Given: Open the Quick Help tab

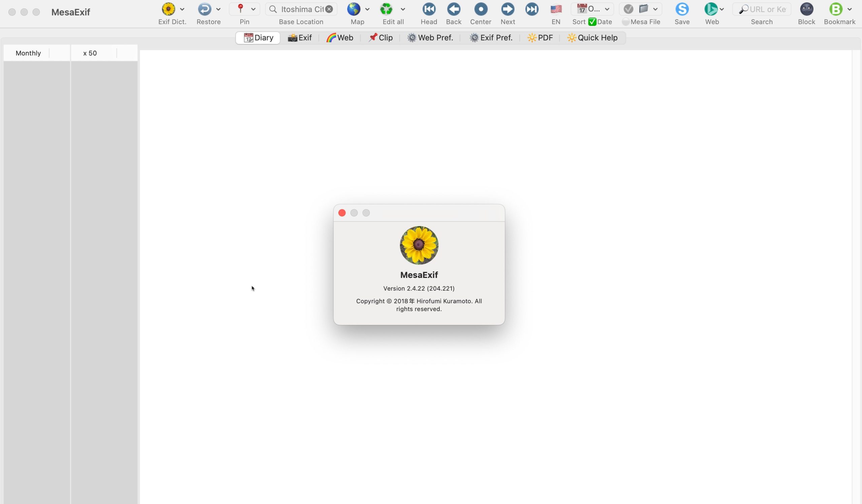Looking at the screenshot, I should pos(592,38).
